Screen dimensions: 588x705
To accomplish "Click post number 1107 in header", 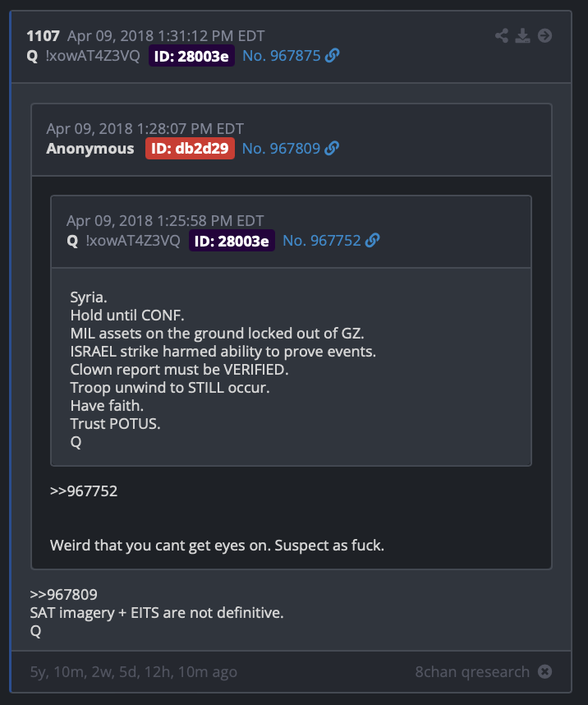I will 44,36.
